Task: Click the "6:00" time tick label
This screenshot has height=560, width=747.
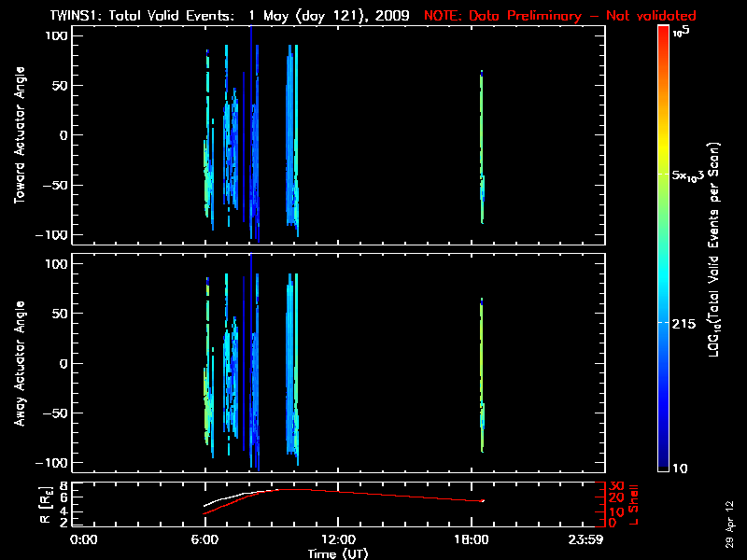Action: tap(204, 539)
